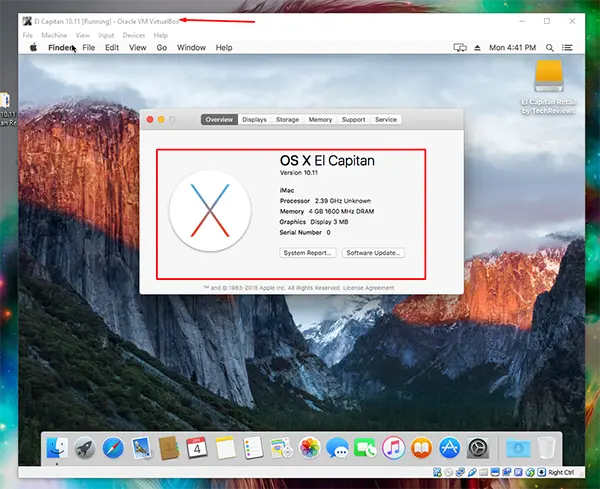Screen dimensions: 600x489
Task: Open Safari compass icon in Dock
Action: (x=113, y=448)
